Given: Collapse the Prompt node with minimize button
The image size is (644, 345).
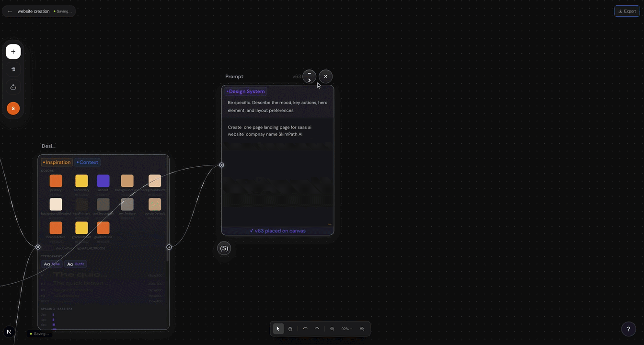Looking at the screenshot, I should [x=310, y=76].
